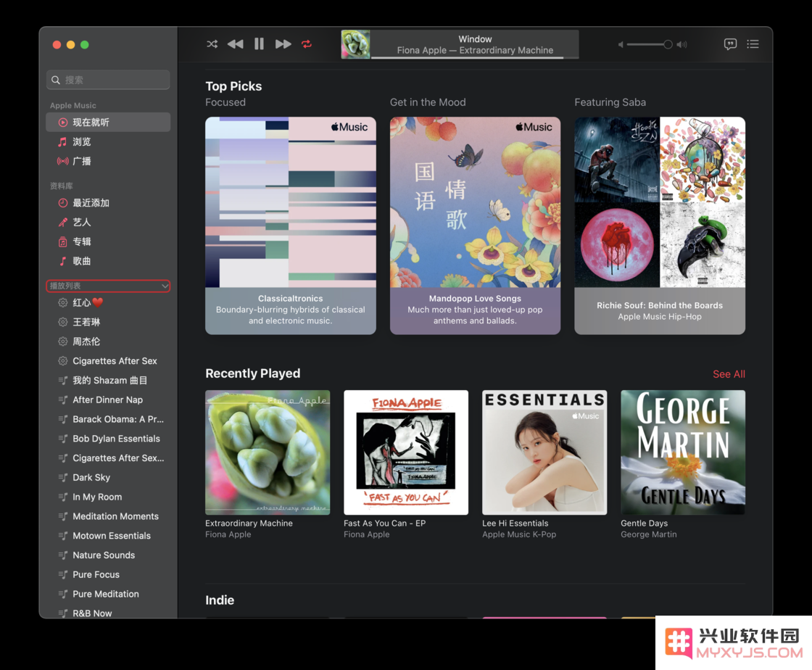Click the Apple Music K-Pop link
Image resolution: width=812 pixels, height=670 pixels.
click(x=519, y=534)
